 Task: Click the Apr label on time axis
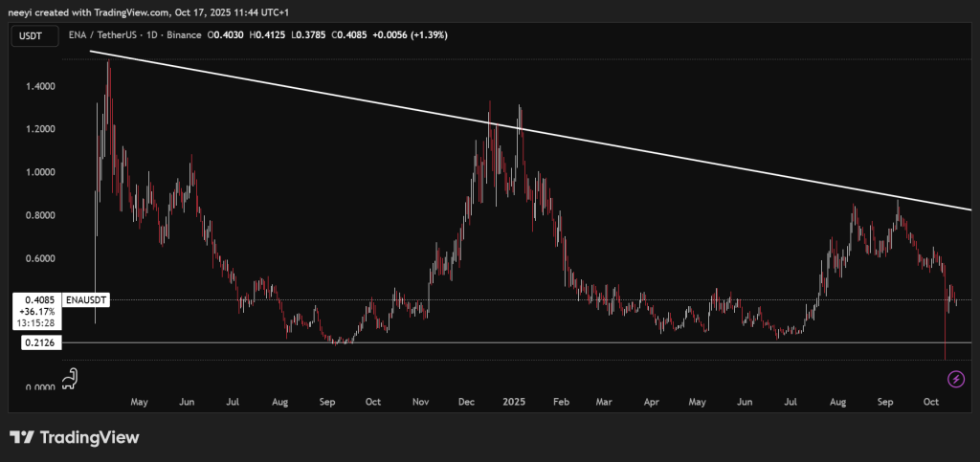coord(651,403)
